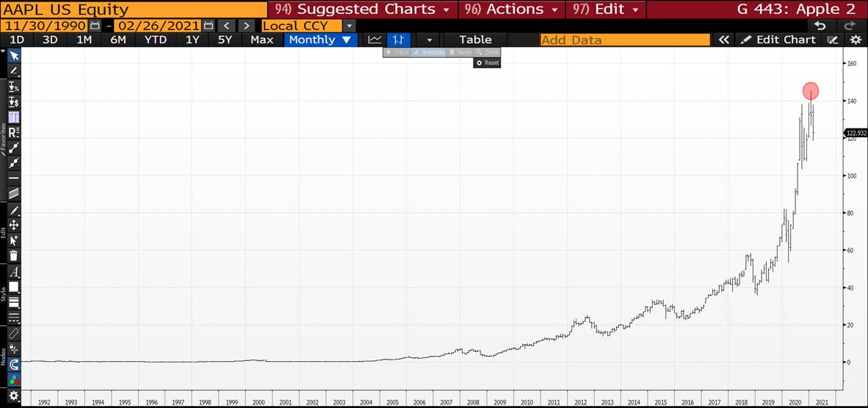
Task: Expand the Local CCY currency dropdown arrow
Action: point(349,26)
